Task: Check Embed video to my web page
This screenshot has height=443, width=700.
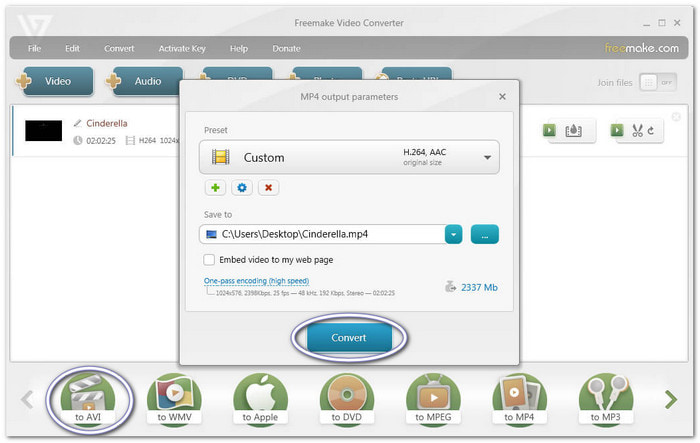Action: pos(209,259)
